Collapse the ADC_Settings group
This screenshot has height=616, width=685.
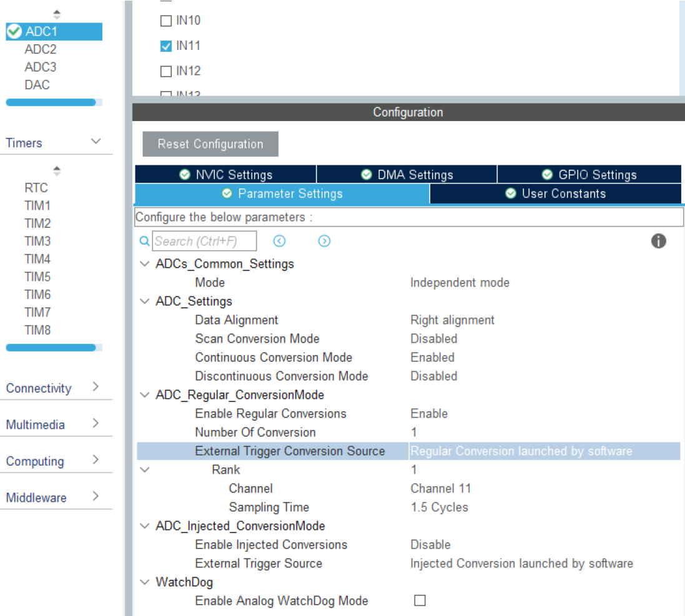pyautogui.click(x=145, y=301)
